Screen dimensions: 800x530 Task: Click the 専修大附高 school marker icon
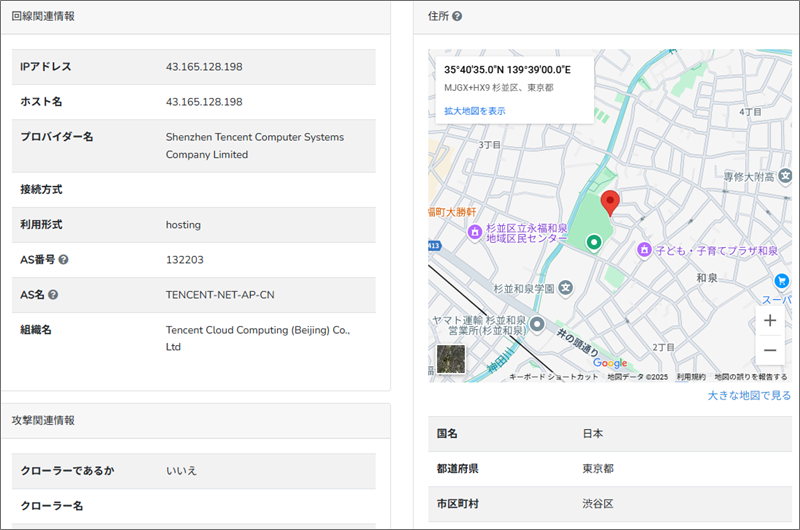tap(785, 176)
